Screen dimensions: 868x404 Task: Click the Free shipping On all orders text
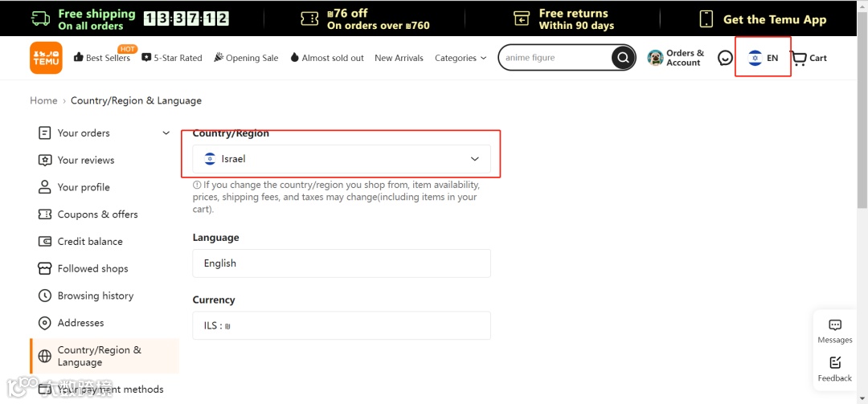(96, 19)
